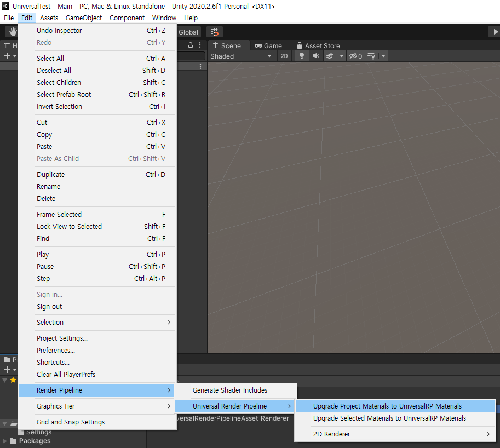Image resolution: width=500 pixels, height=448 pixels.
Task: Open scene grid settings dropdown arrow
Action: 383,56
